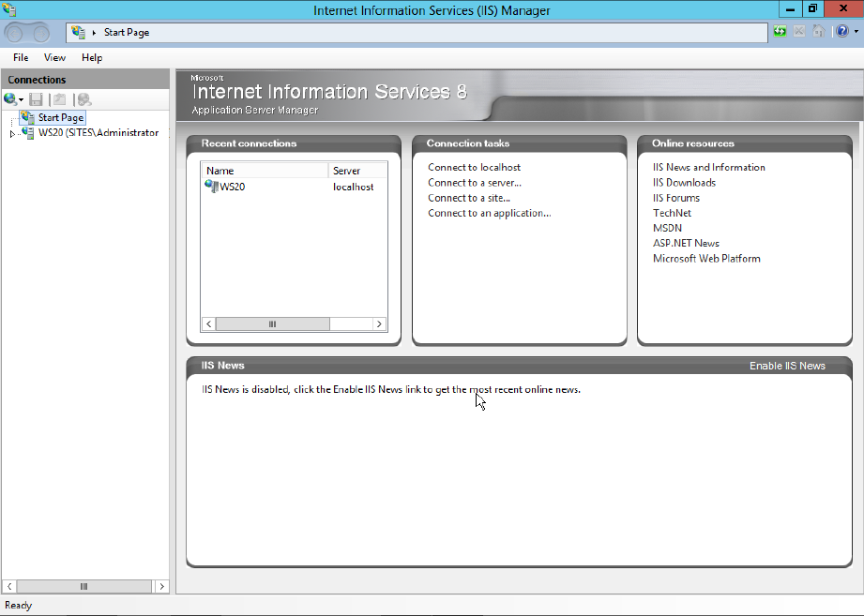The height and width of the screenshot is (616, 864).
Task: Open TechNet link
Action: click(672, 213)
